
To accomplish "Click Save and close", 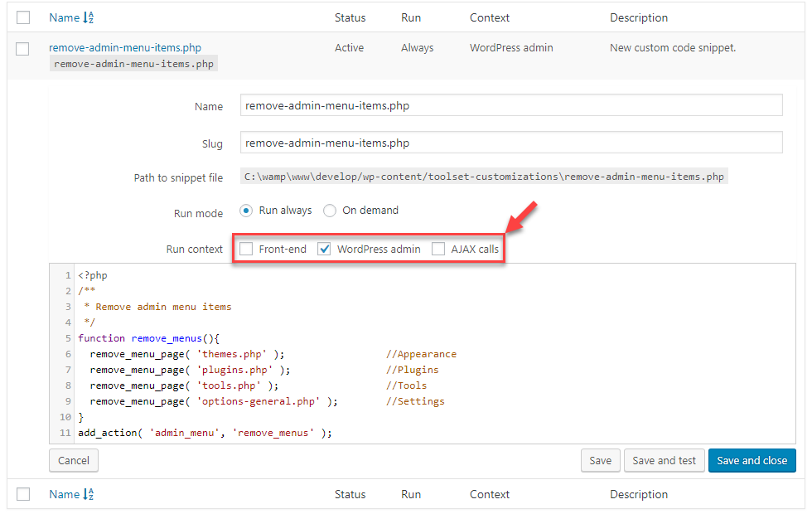I will click(752, 460).
